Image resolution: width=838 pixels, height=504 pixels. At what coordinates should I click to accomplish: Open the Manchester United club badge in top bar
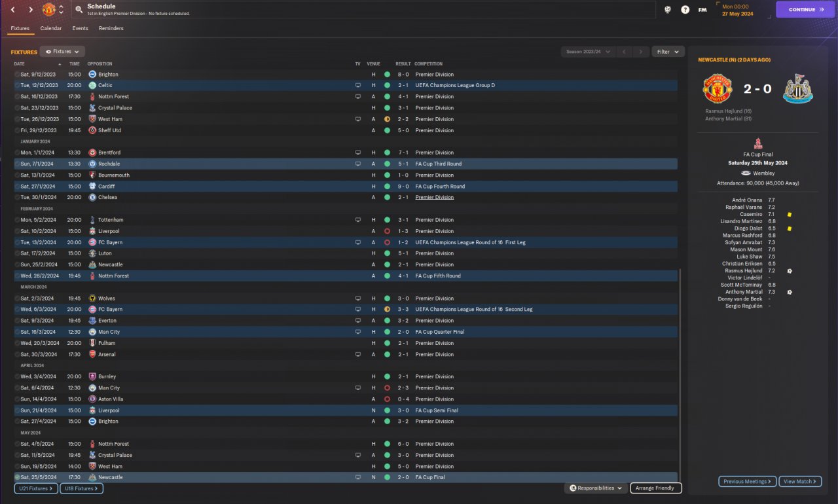click(49, 9)
